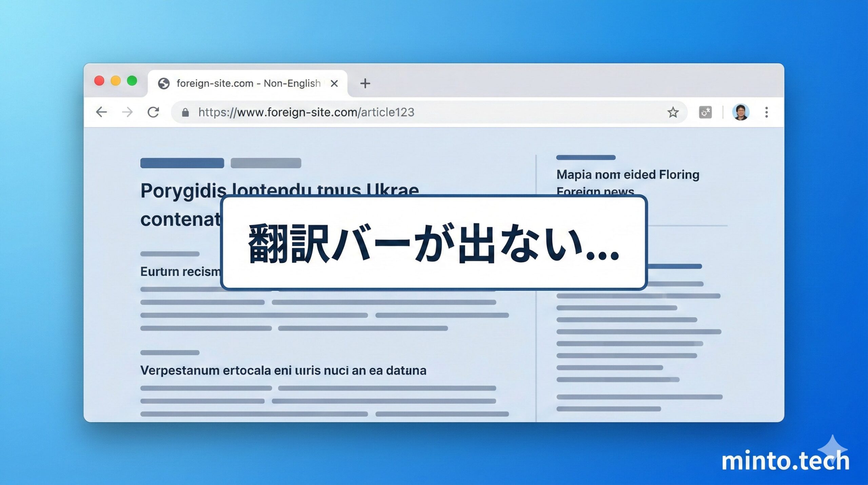Click the lock icon in the address bar
The height and width of the screenshot is (485, 868).
click(185, 112)
